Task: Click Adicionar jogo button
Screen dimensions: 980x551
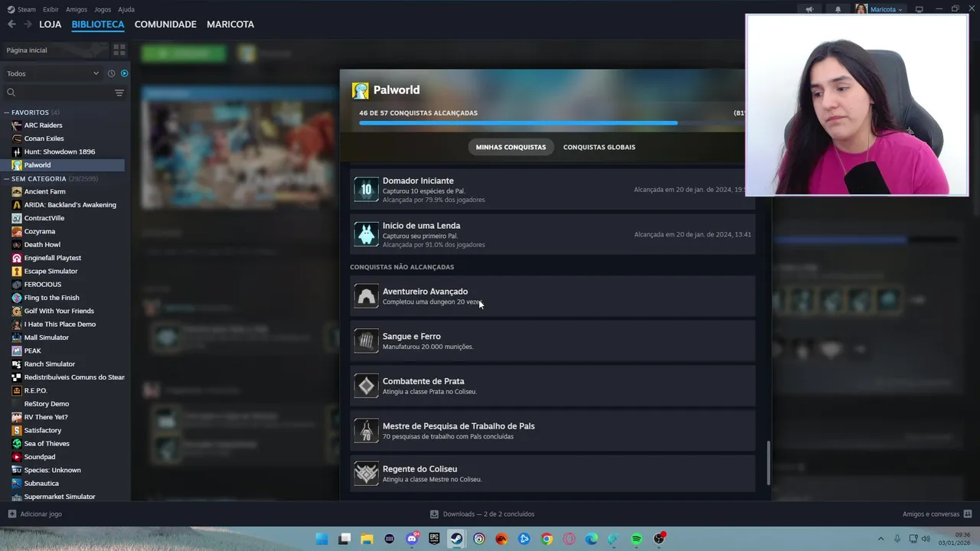Action: coord(34,514)
